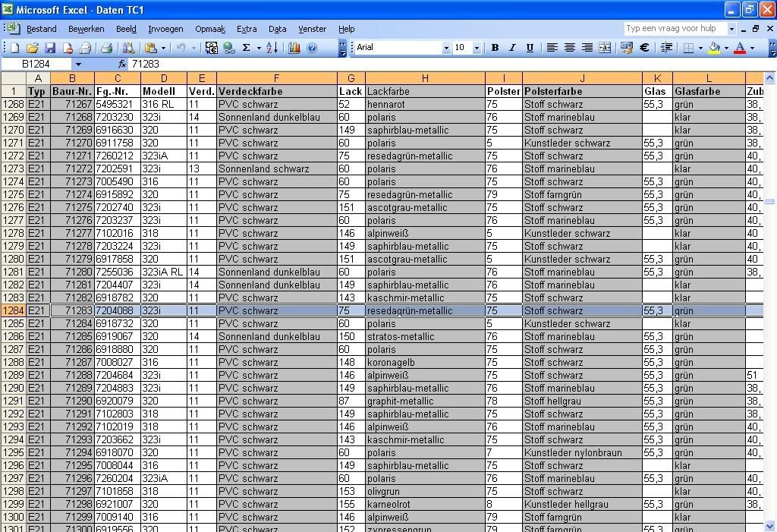Click the AutoSum sigma icon
This screenshot has height=532, width=777.
(246, 48)
